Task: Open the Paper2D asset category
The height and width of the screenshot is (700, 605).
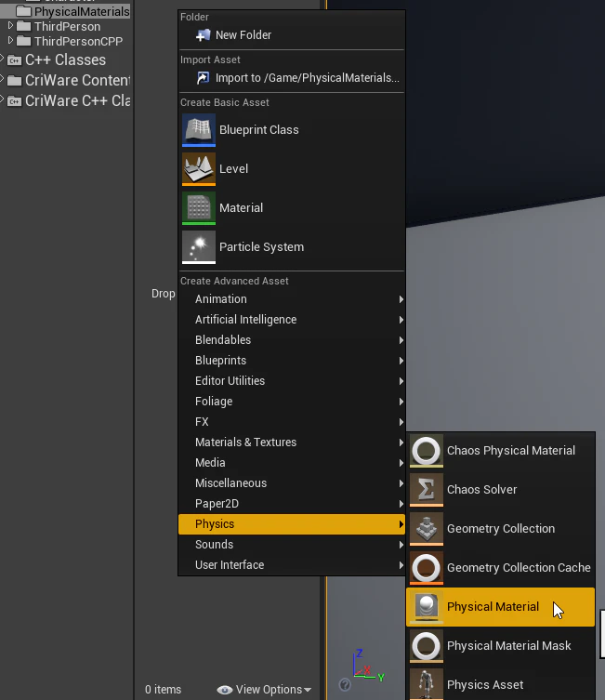Action: click(291, 504)
